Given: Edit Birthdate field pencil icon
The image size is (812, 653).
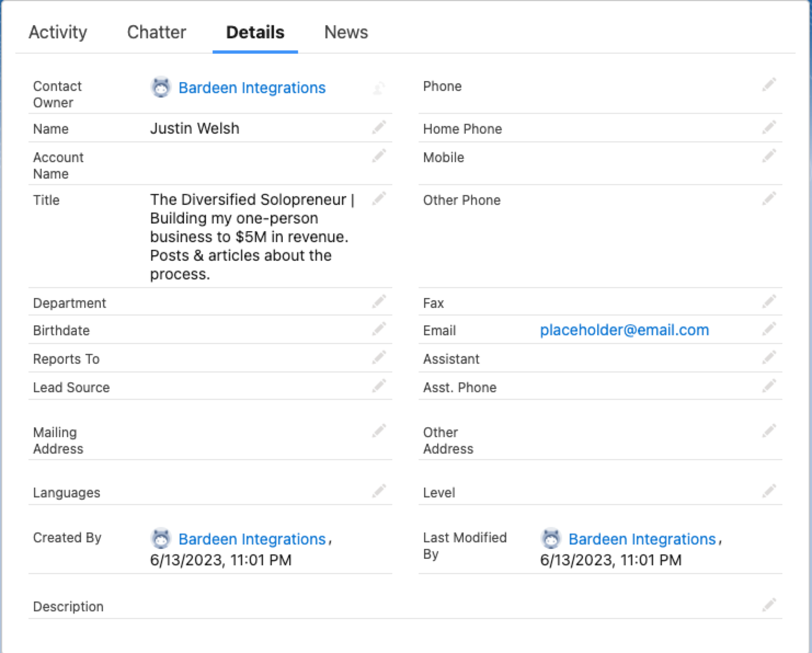Looking at the screenshot, I should click(379, 329).
